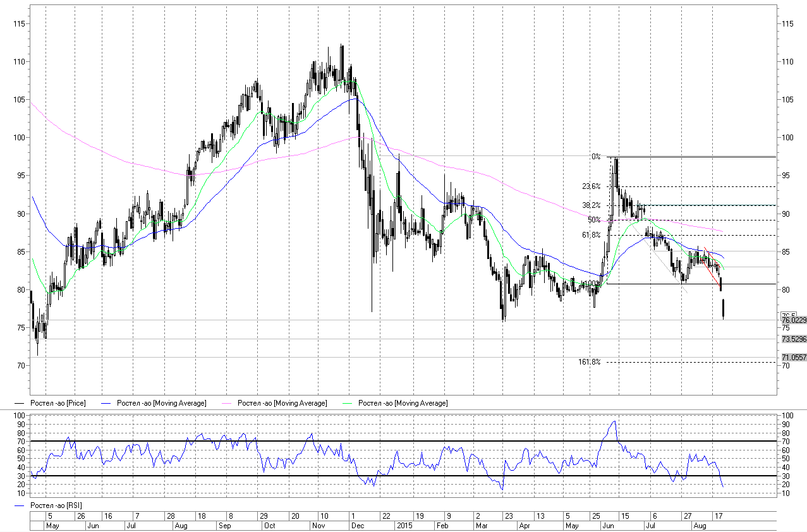This screenshot has width=807, height=532.
Task: Select the 0% Fibonacci level label
Action: tap(595, 157)
